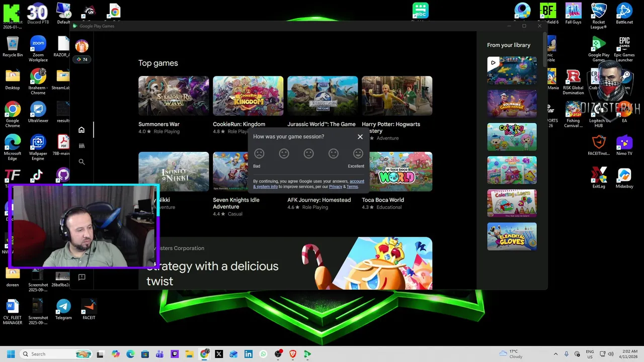Open the FACEIT desktop icon

click(x=89, y=309)
